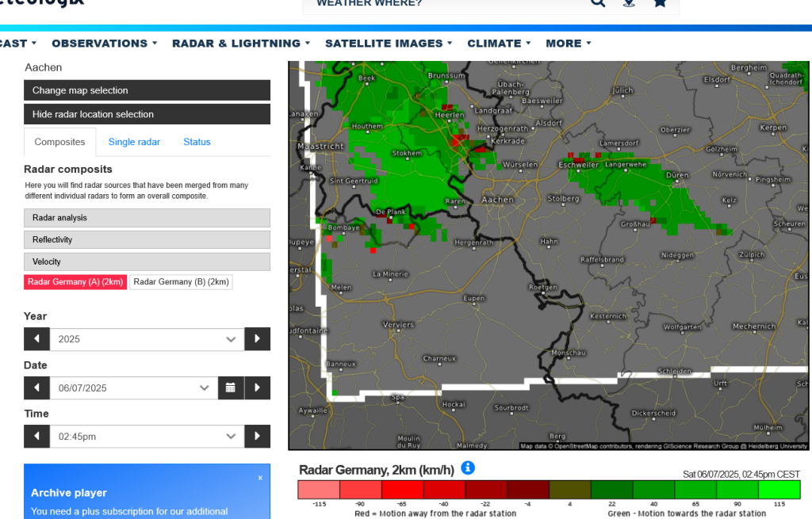Image resolution: width=812 pixels, height=519 pixels.
Task: Switch to the Composites tab
Action: coord(59,142)
